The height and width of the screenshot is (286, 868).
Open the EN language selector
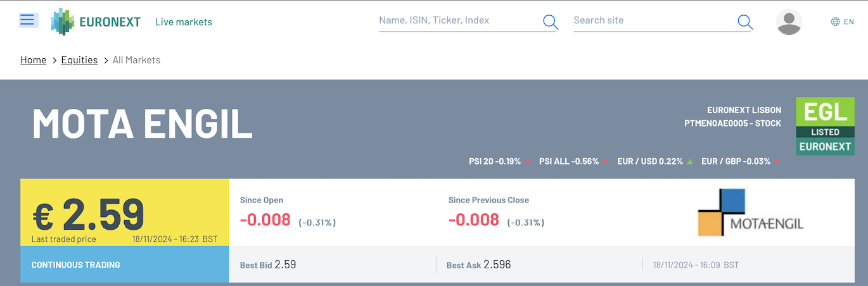[849, 22]
